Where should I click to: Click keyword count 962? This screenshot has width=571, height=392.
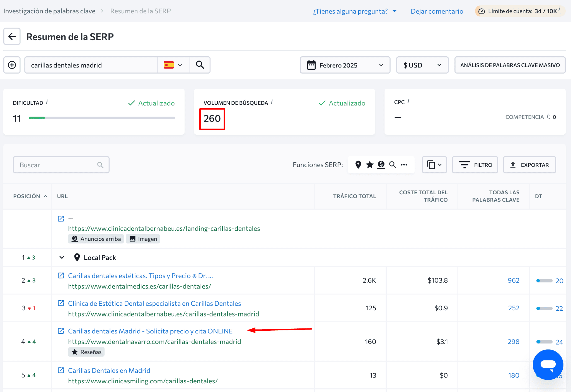pyautogui.click(x=514, y=280)
